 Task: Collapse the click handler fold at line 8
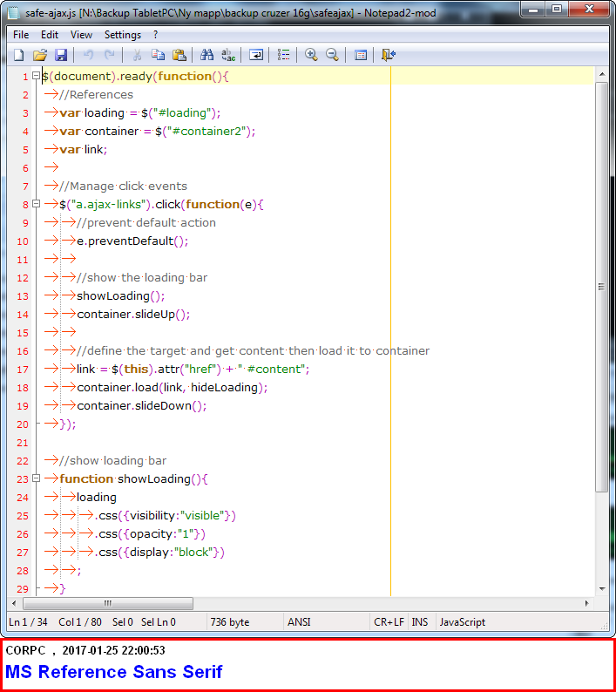click(36, 205)
